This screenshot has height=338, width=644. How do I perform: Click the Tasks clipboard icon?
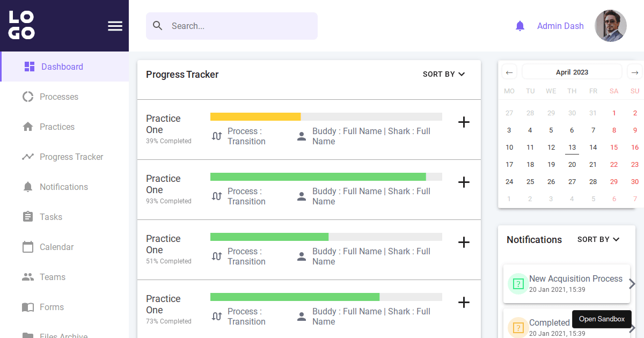click(x=28, y=217)
